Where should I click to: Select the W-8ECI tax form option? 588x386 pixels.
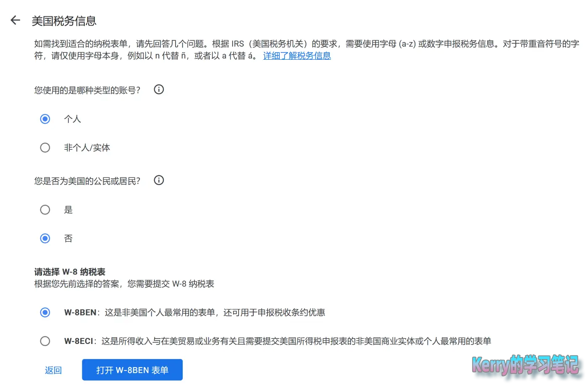45,341
